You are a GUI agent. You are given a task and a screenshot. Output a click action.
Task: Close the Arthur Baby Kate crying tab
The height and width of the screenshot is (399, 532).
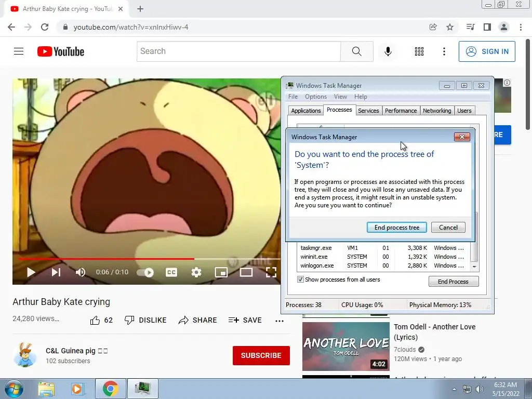click(121, 9)
